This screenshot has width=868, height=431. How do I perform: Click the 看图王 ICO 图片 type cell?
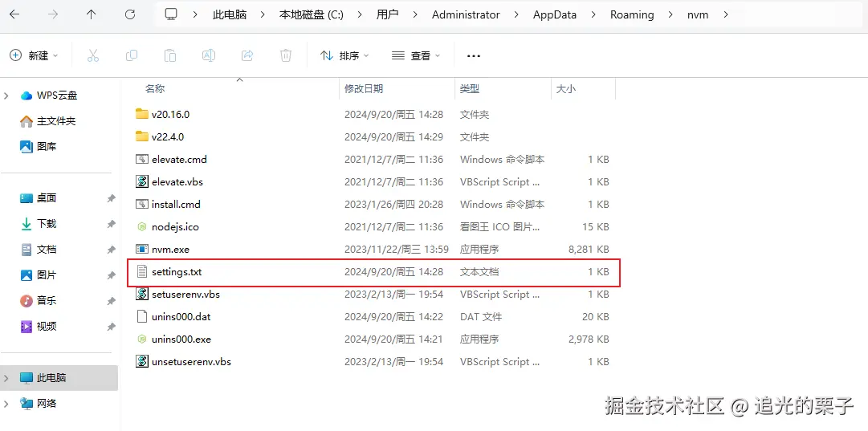(x=499, y=227)
